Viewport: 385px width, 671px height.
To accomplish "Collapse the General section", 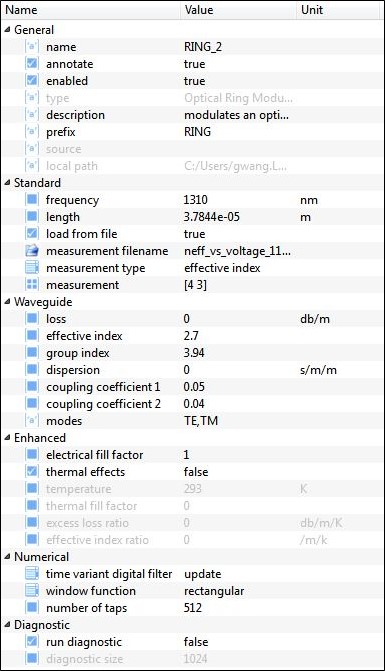I will tap(8, 30).
